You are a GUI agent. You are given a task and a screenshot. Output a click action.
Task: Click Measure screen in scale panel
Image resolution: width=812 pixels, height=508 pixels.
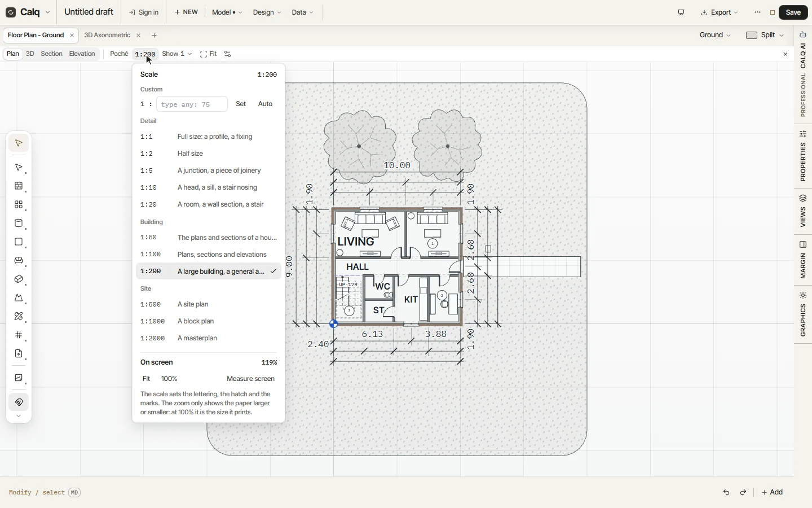(251, 379)
